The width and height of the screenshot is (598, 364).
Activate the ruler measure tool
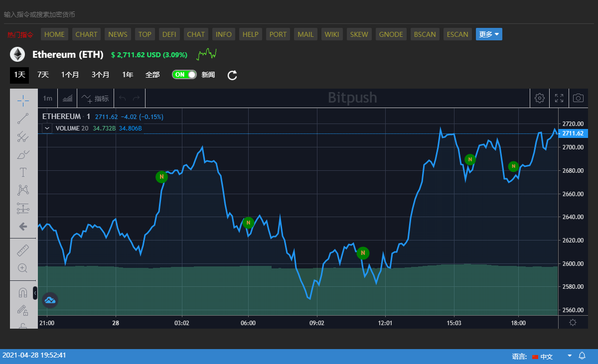click(23, 250)
